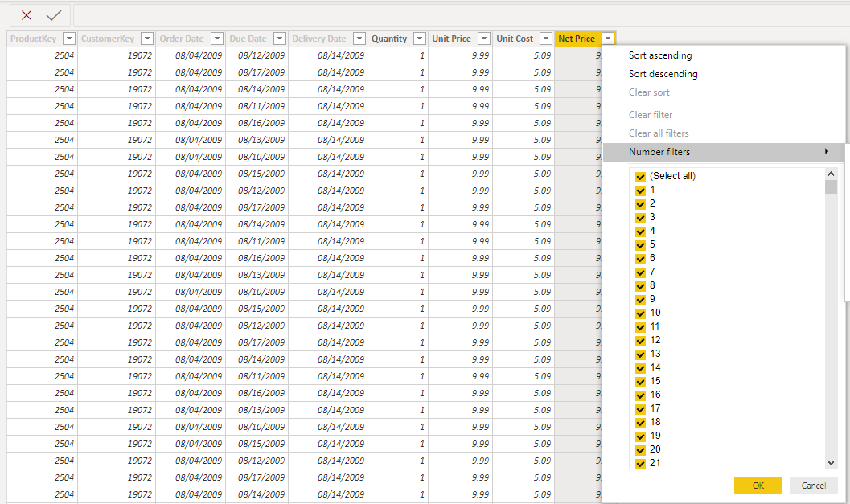Select Clear sort menu entry
850x504 pixels.
click(x=649, y=92)
